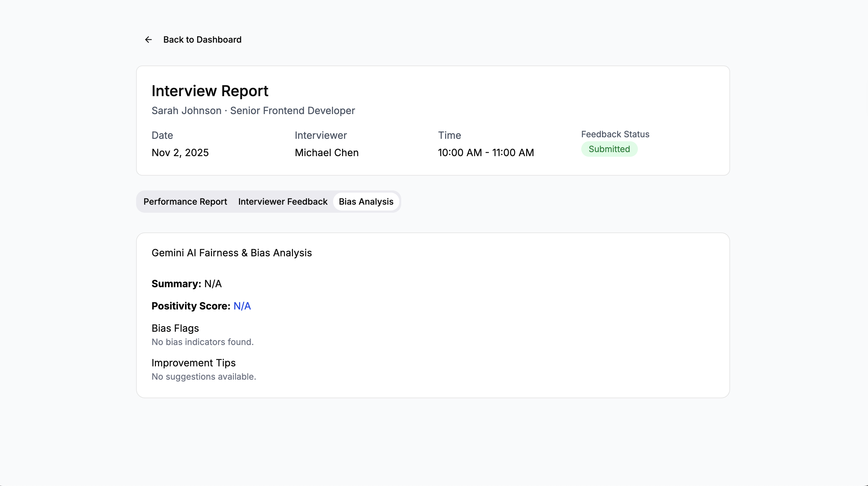
Task: Click the Improvement Tips heading
Action: (193, 363)
